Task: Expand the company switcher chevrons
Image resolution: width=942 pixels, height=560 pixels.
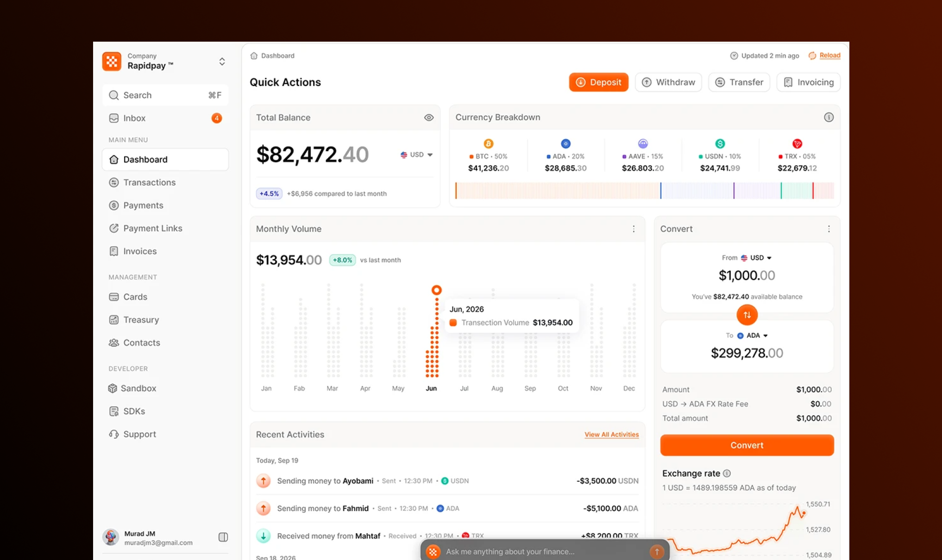Action: (222, 62)
